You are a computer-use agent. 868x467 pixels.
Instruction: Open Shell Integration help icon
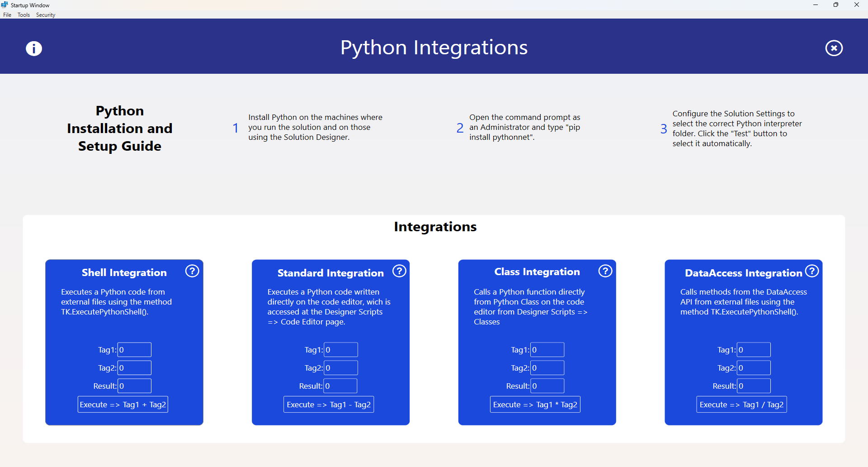click(x=192, y=271)
